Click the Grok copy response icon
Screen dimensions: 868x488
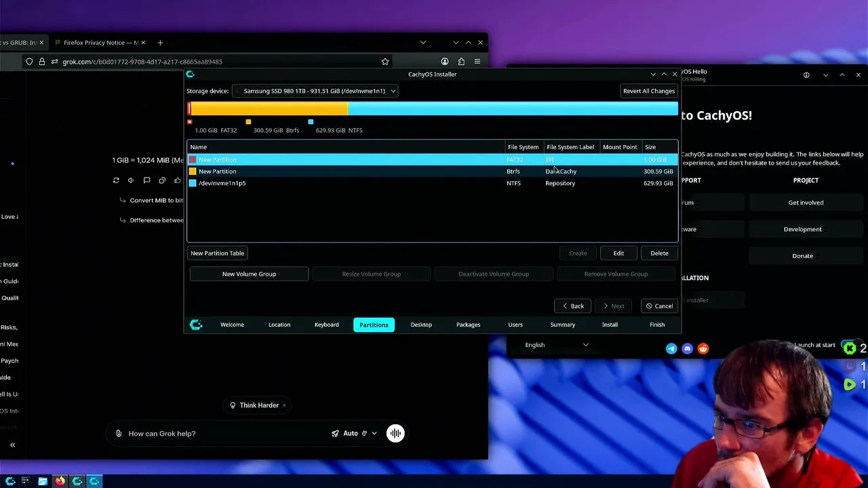[x=162, y=180]
